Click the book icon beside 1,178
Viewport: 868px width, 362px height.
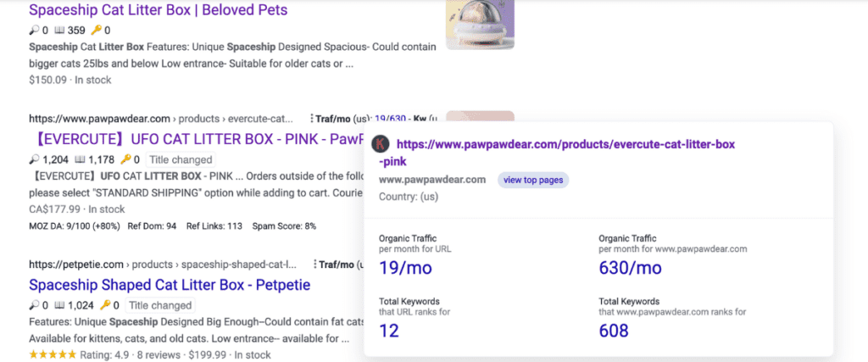[80, 159]
